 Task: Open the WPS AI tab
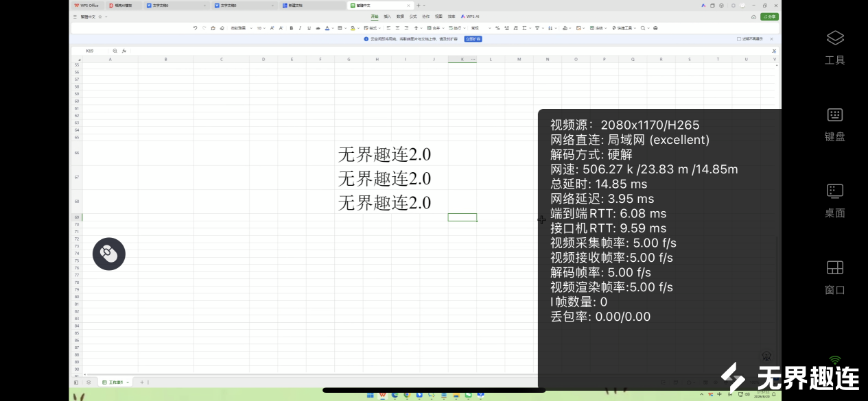tap(470, 16)
